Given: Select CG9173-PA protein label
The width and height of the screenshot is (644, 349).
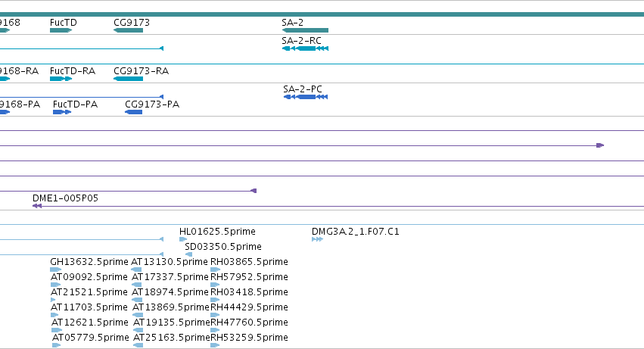Looking at the screenshot, I should [152, 104].
